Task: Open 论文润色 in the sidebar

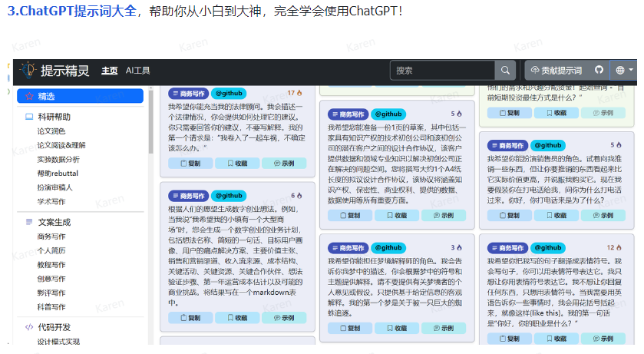Action: tap(51, 131)
